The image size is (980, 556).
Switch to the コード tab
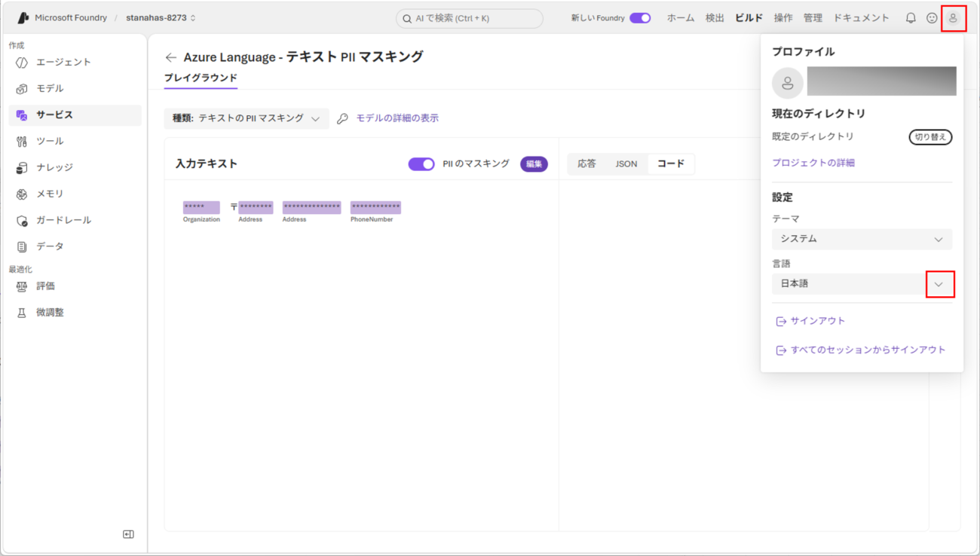[671, 163]
